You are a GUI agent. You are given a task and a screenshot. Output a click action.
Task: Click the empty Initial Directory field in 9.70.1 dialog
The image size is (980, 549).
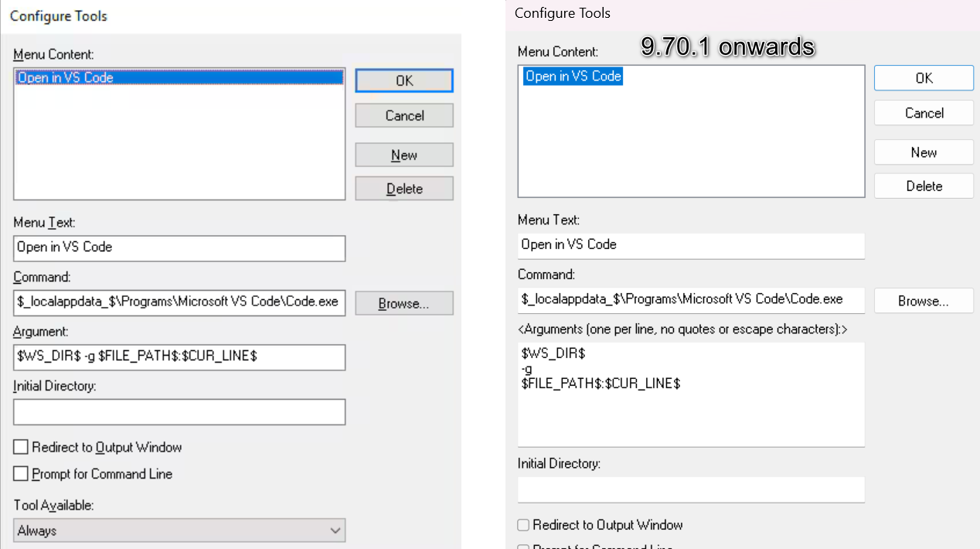(691, 489)
